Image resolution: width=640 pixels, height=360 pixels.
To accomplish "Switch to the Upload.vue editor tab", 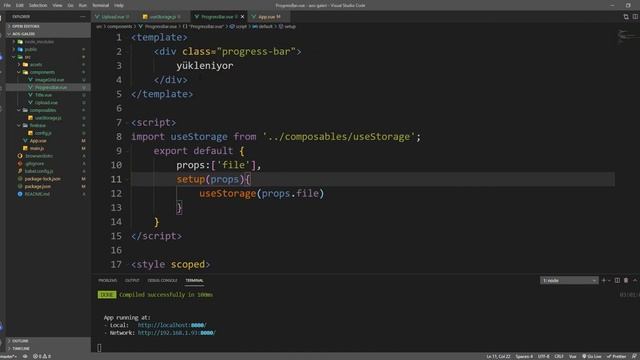I will [113, 17].
